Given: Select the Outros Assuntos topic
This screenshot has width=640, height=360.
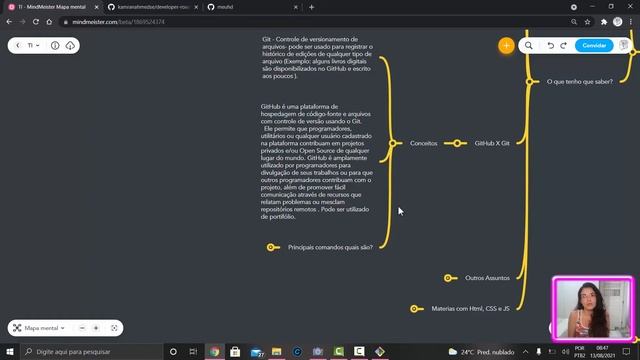Looking at the screenshot, I should click(487, 278).
